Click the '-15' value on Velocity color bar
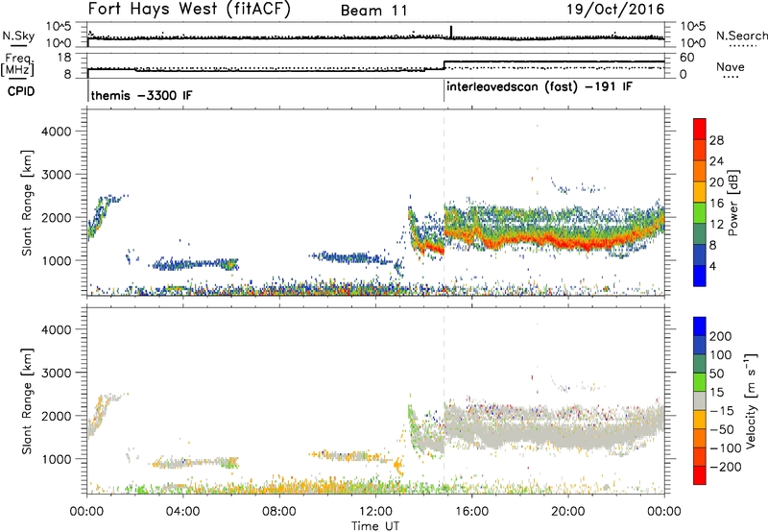 click(722, 411)
